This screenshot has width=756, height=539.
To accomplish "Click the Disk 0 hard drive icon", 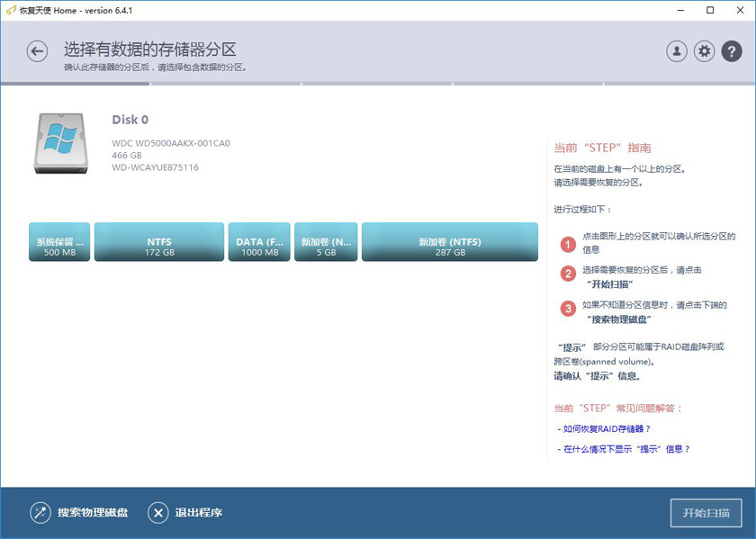I will (61, 143).
